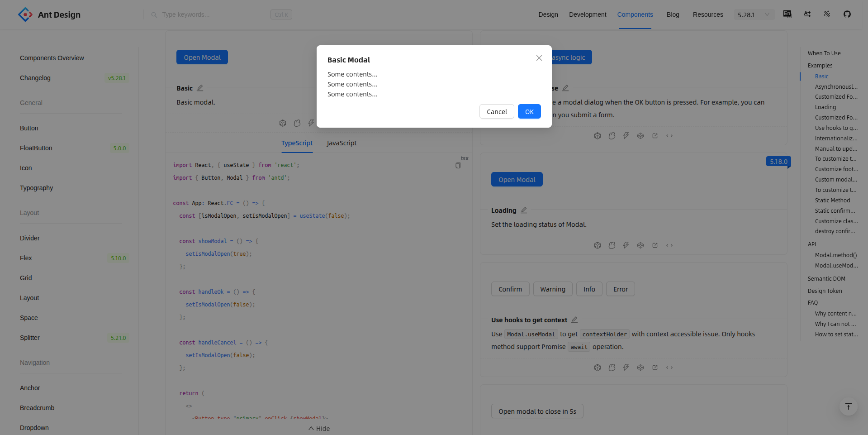
Task: Click the Ant Design logo
Action: coord(49,14)
